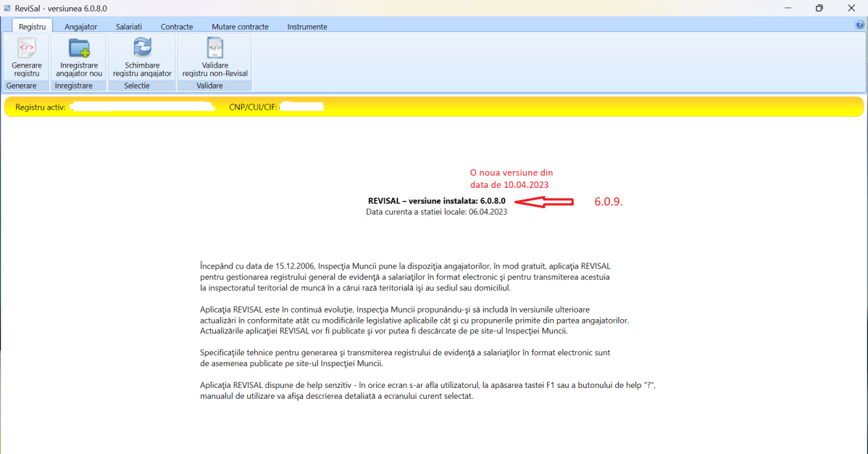This screenshot has height=454, width=868.
Task: Open the Angajator tab
Action: click(80, 27)
